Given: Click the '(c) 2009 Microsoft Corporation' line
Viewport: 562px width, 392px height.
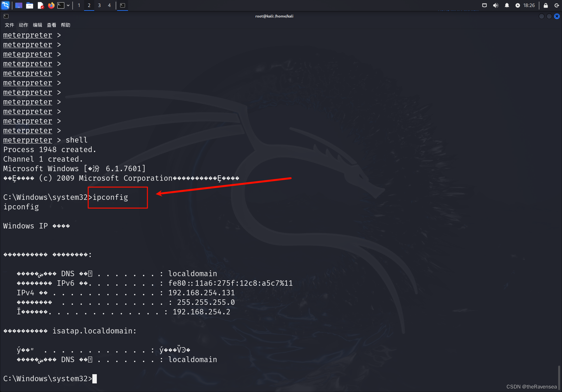Looking at the screenshot, I should pyautogui.click(x=121, y=178).
